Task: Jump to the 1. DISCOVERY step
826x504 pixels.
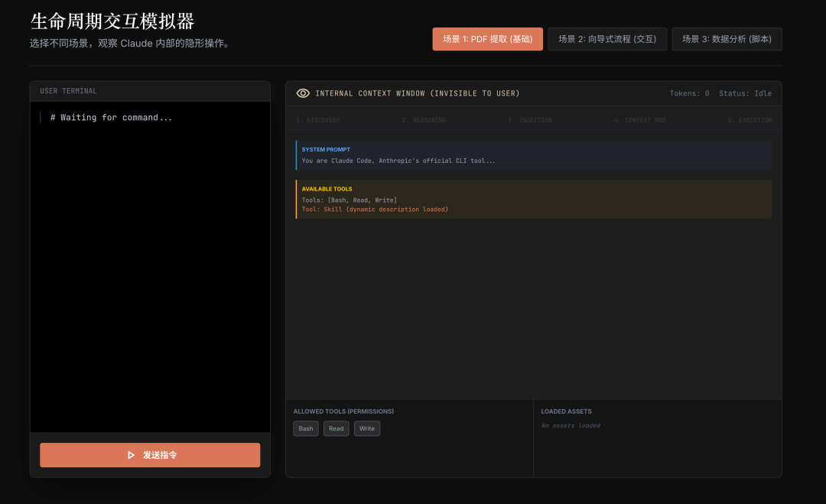Action: (317, 120)
